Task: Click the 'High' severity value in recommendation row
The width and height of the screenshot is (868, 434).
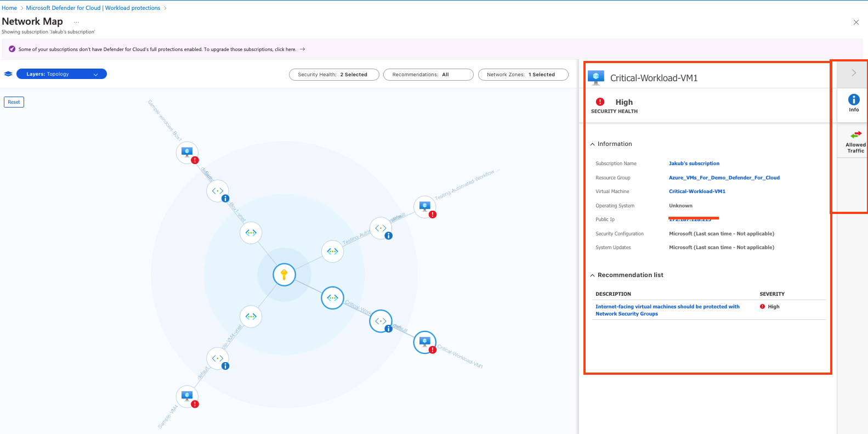Action: 774,307
